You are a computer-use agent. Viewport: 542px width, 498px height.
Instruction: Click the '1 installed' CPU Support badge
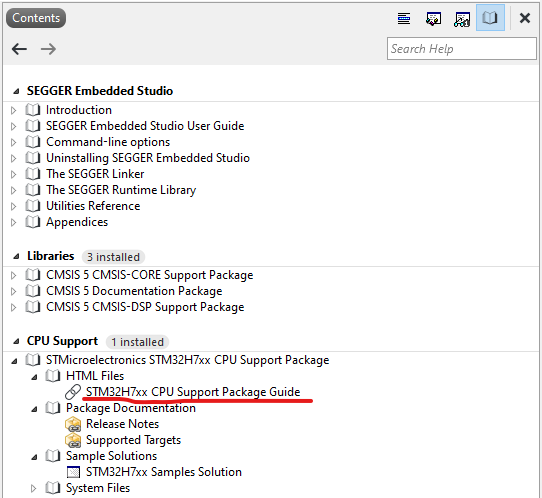coord(137,342)
